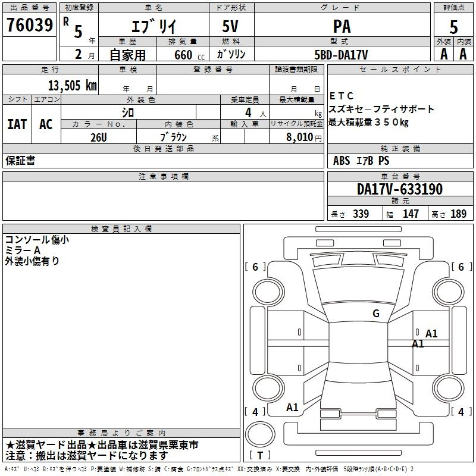Click the interior color ブラウン
The height and width of the screenshot is (476, 476).
pos(173,137)
